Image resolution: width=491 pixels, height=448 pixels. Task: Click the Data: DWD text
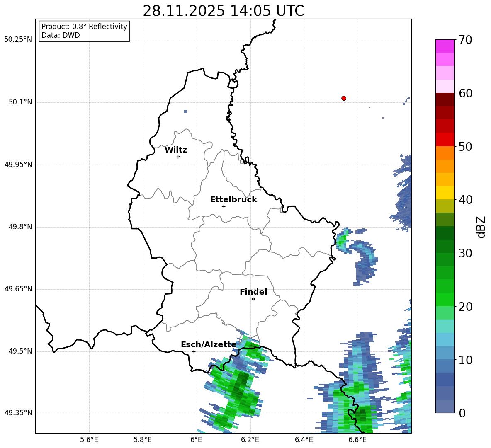click(x=61, y=35)
